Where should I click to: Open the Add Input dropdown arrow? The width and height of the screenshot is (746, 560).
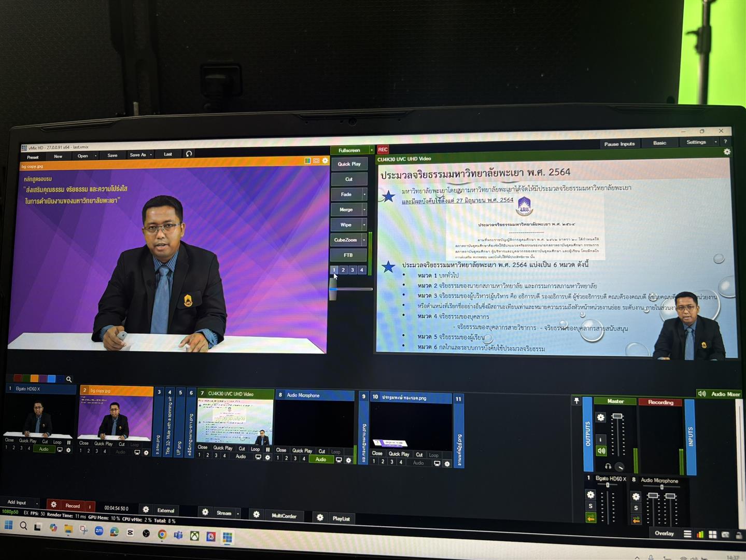pyautogui.click(x=36, y=502)
